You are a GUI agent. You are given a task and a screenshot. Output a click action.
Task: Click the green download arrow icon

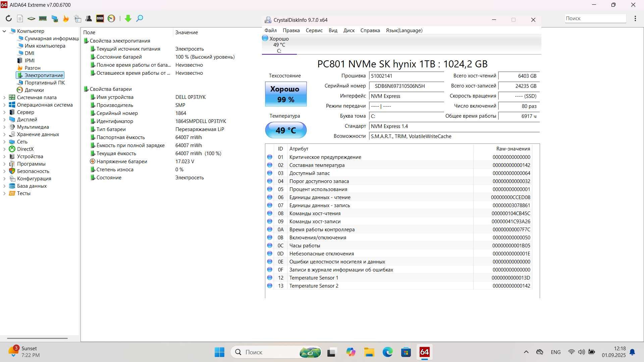tap(128, 18)
